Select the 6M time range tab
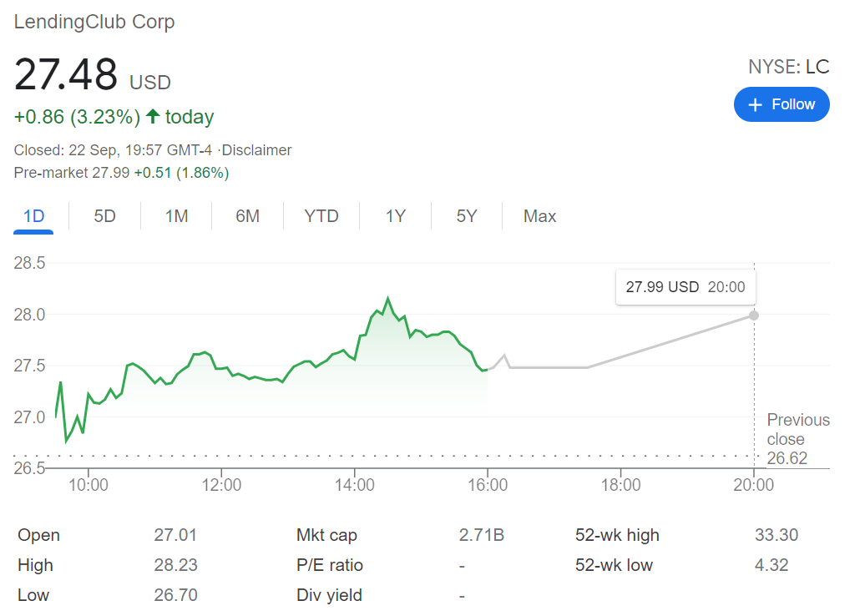The height and width of the screenshot is (616, 865). click(247, 216)
